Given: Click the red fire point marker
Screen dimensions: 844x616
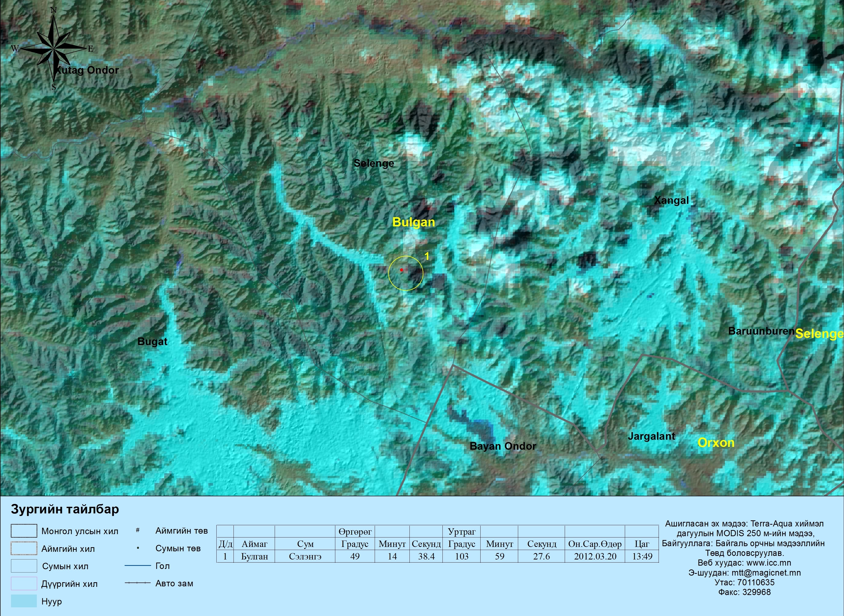Looking at the screenshot, I should pos(402,270).
